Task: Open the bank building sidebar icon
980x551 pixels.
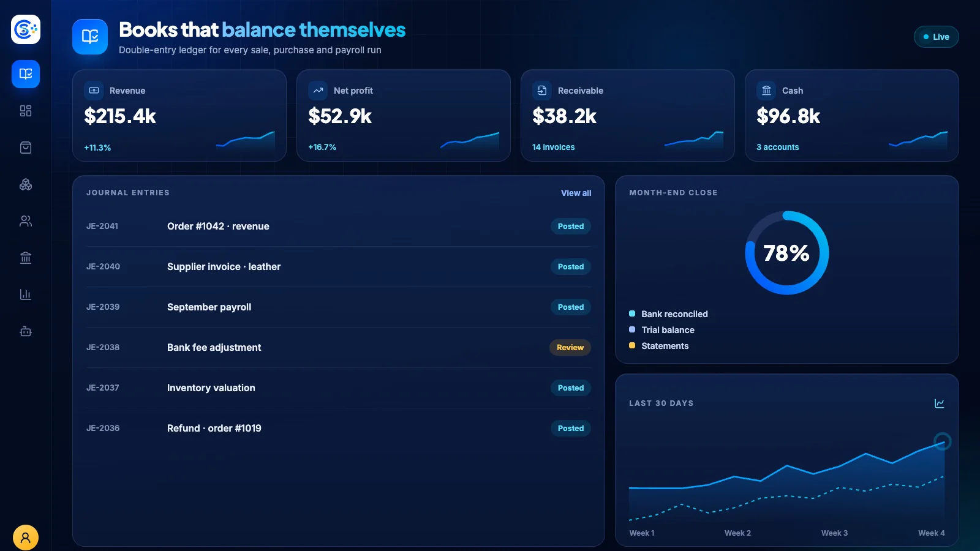Action: (26, 258)
